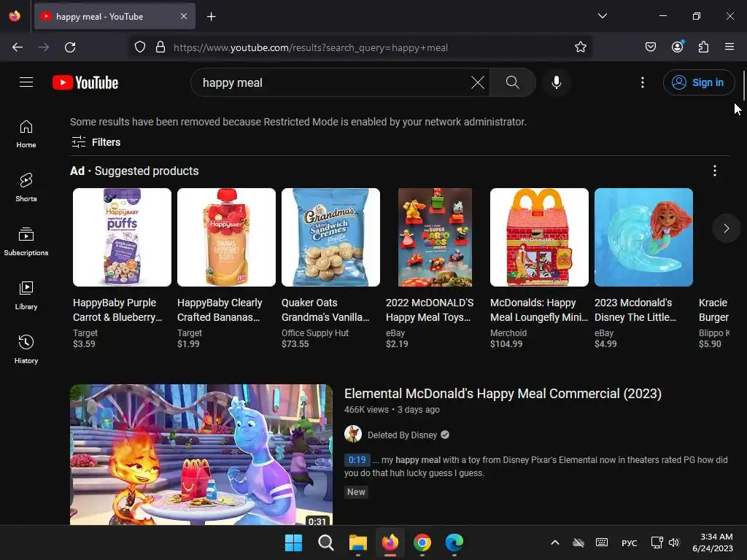747x560 pixels.
Task: Open tracking protection shield icon
Action: [139, 47]
